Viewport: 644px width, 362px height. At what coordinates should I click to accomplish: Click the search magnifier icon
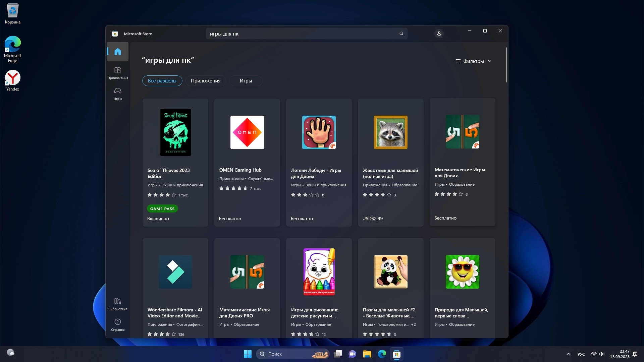click(401, 34)
